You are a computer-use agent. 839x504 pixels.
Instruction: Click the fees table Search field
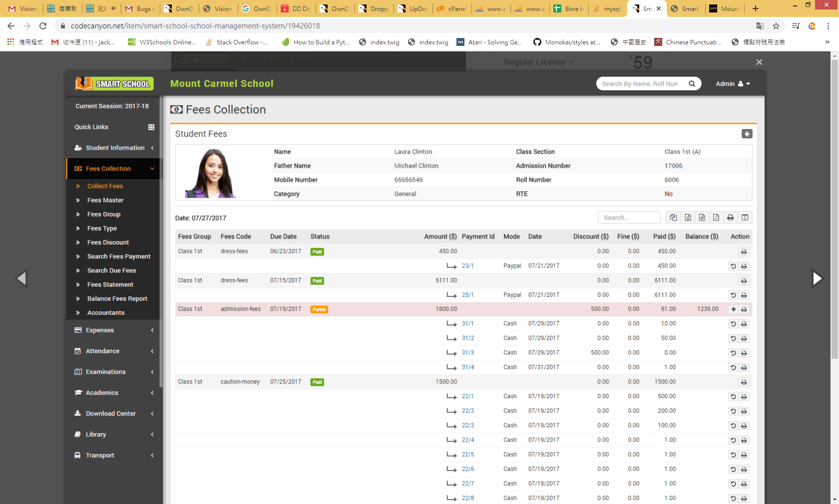point(629,218)
